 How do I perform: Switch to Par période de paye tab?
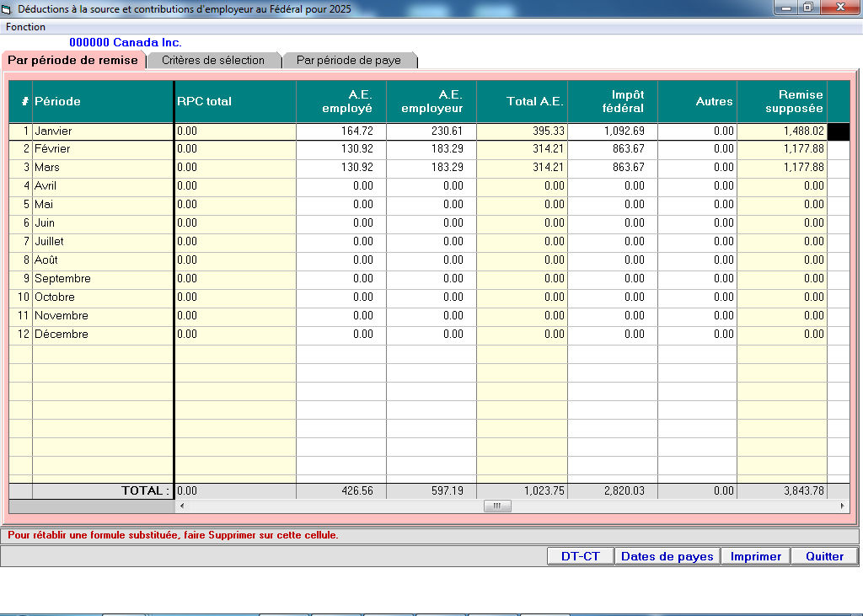348,61
